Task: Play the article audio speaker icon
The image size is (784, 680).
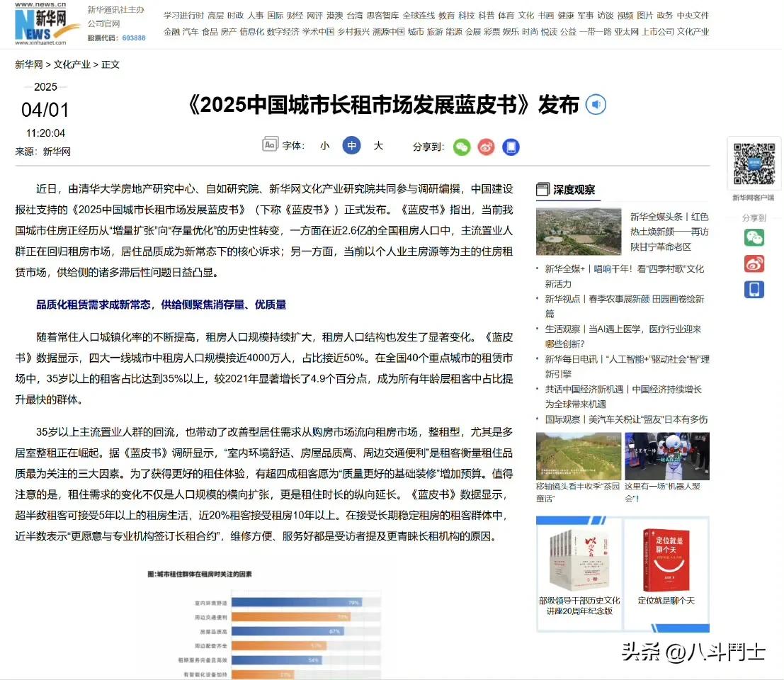Action: [x=596, y=105]
